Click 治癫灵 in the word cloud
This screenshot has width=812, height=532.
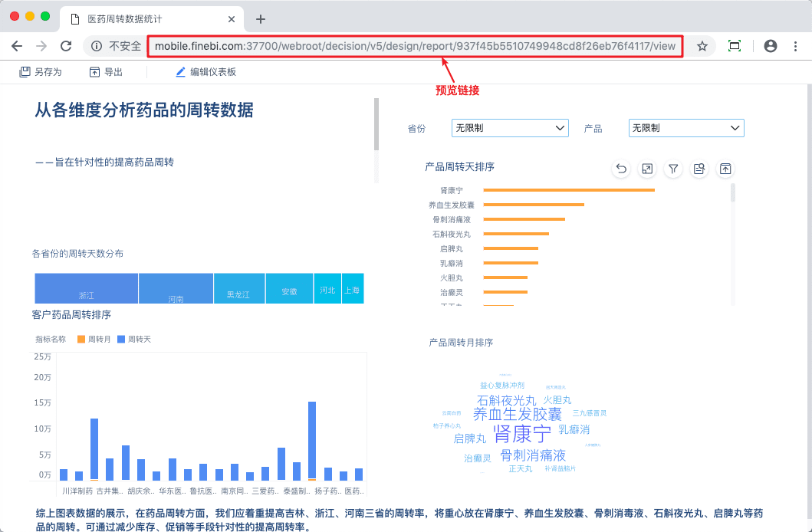pyautogui.click(x=478, y=458)
